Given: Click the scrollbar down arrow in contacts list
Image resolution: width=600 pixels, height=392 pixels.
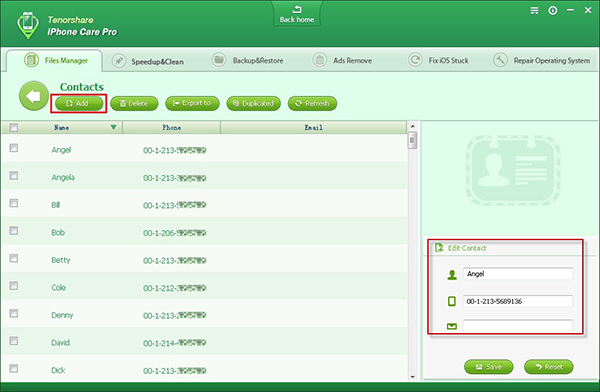Looking at the screenshot, I should pos(412,377).
